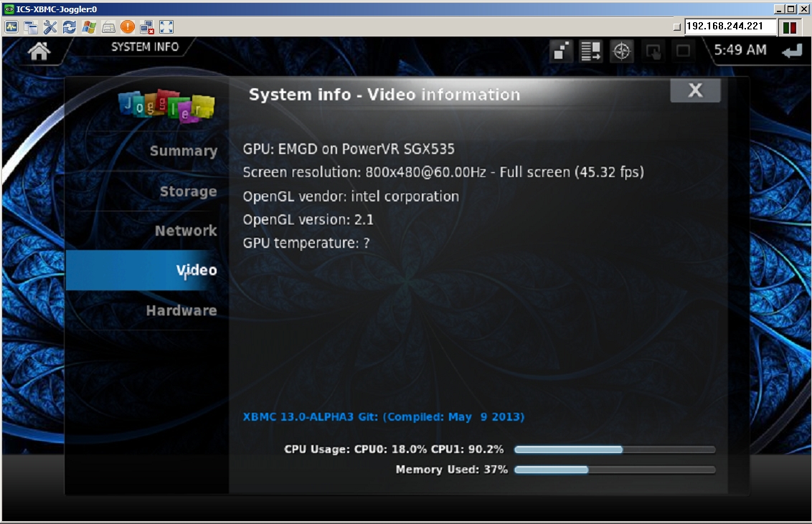Close the connection with the red-X computers icon
812x524 pixels.
tap(147, 27)
